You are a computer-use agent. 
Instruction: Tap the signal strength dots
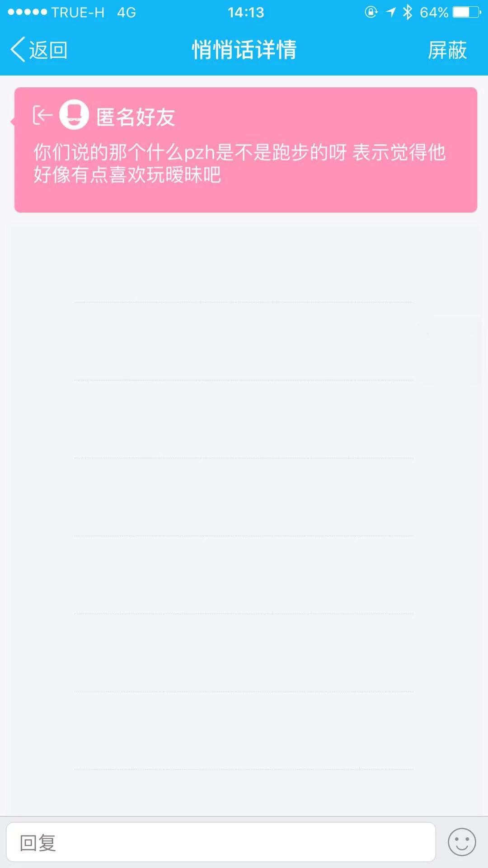point(27,12)
